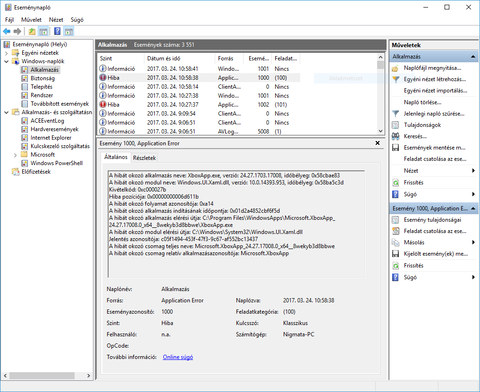
Task: Click the Hiba error icon at 10:58:38
Action: click(103, 78)
